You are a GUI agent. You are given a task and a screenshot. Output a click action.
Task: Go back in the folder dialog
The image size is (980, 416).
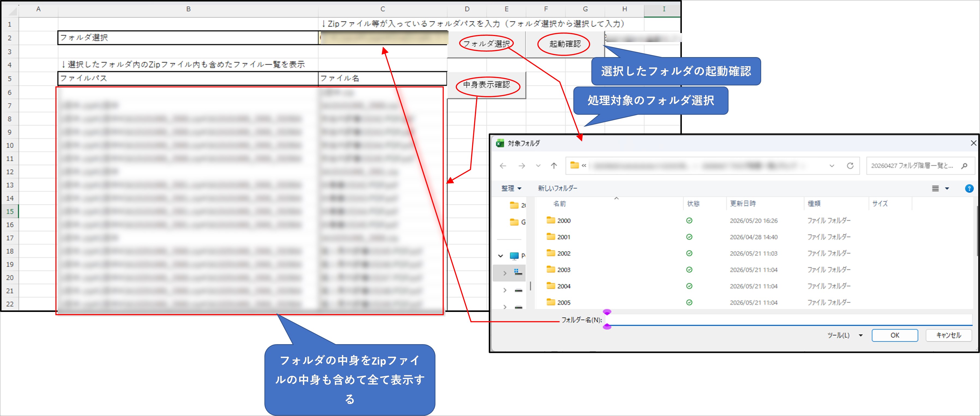503,166
